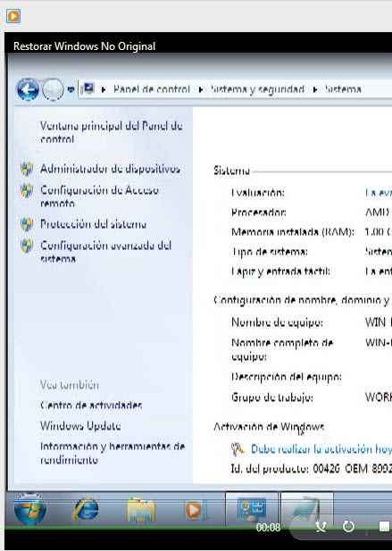Screen dimensions: 392x551
Task: Go back with the blue Back arrow
Action: 28,89
